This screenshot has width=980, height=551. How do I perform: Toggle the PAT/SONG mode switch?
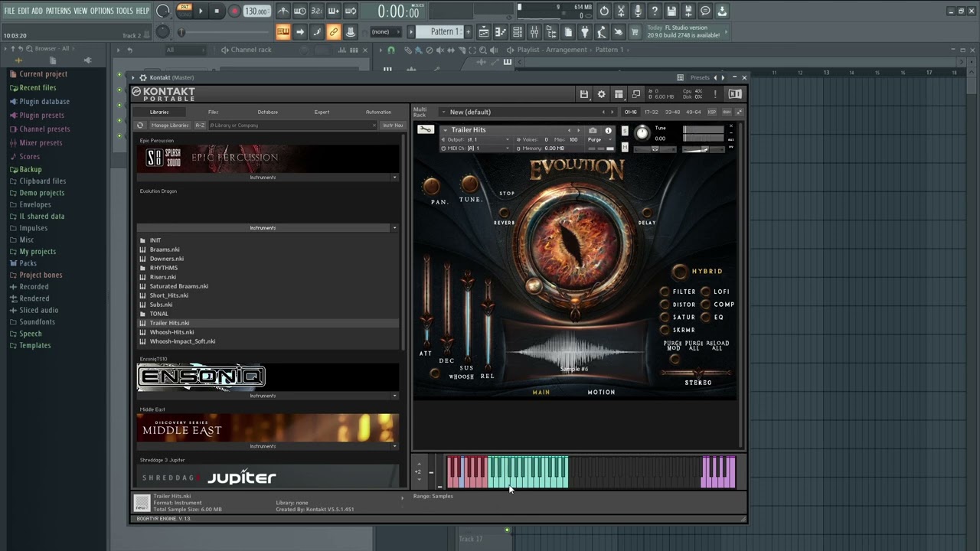(185, 11)
